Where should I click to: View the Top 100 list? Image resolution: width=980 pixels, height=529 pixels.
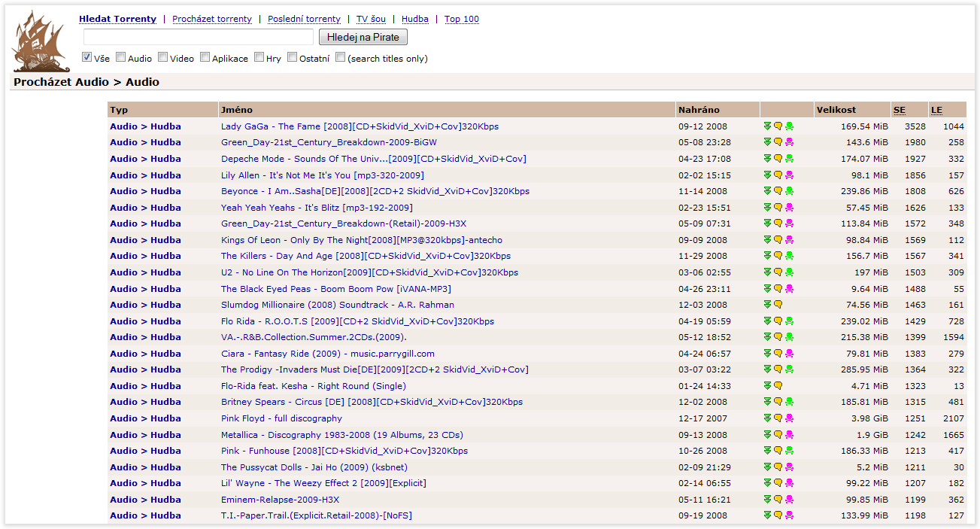pos(462,19)
